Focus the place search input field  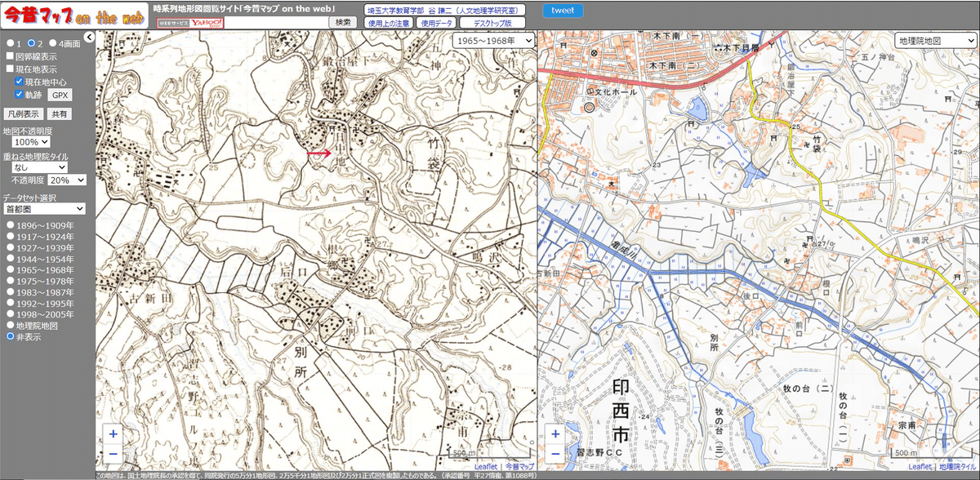[x=275, y=23]
